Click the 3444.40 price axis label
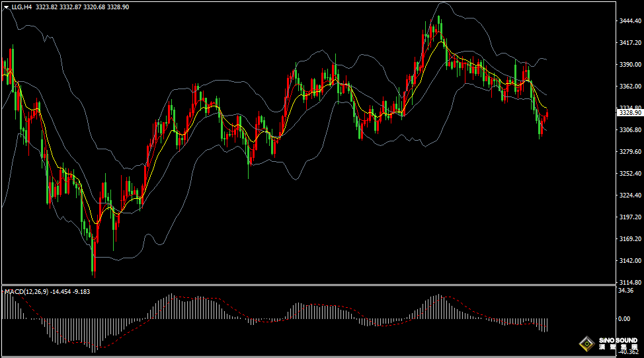Viewport: 644px width, 358px height. 631,21
